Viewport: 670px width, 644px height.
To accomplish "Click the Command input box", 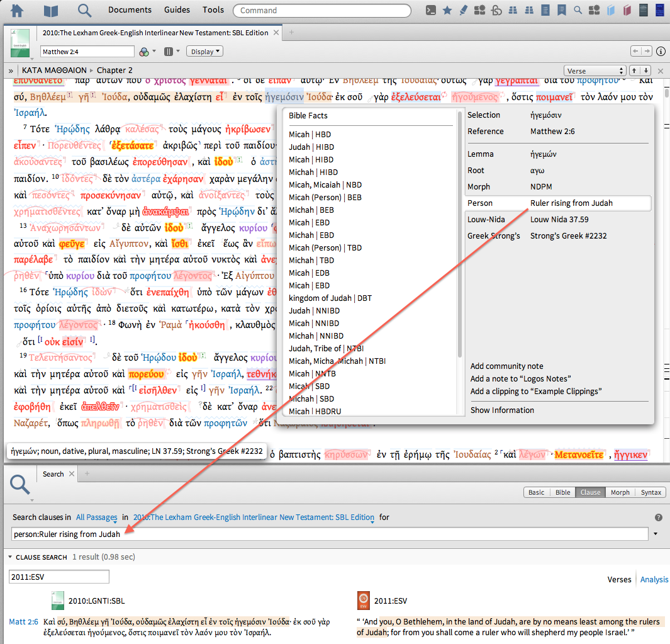I will [x=321, y=10].
